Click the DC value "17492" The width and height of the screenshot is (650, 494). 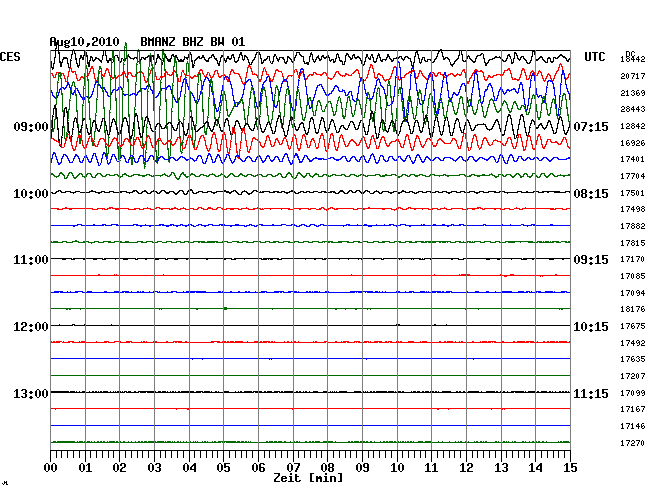click(x=633, y=344)
